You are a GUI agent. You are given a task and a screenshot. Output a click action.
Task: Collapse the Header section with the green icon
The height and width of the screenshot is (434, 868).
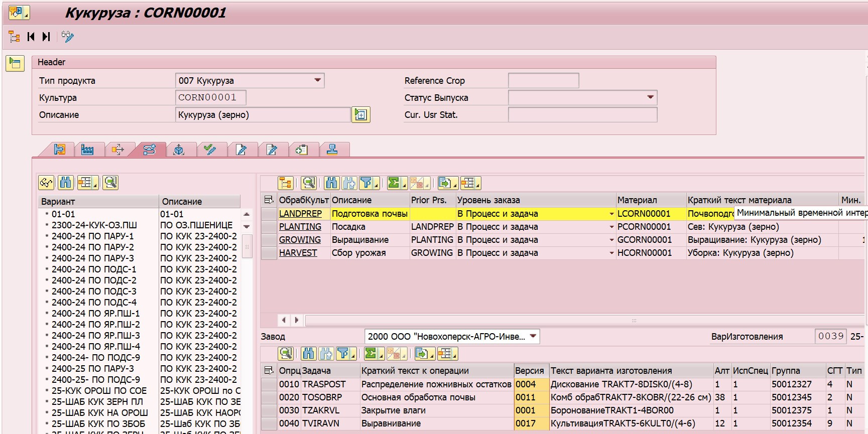pos(15,63)
